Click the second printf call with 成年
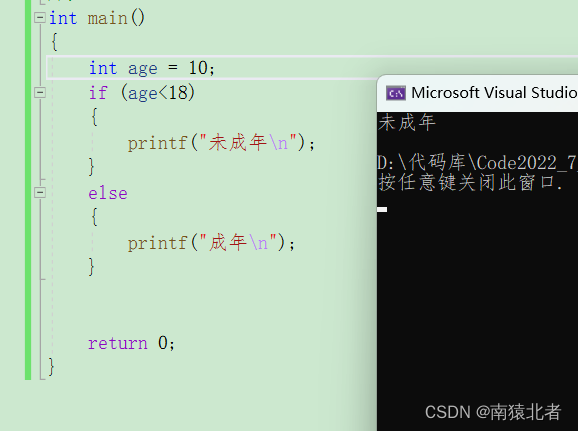 (x=211, y=243)
